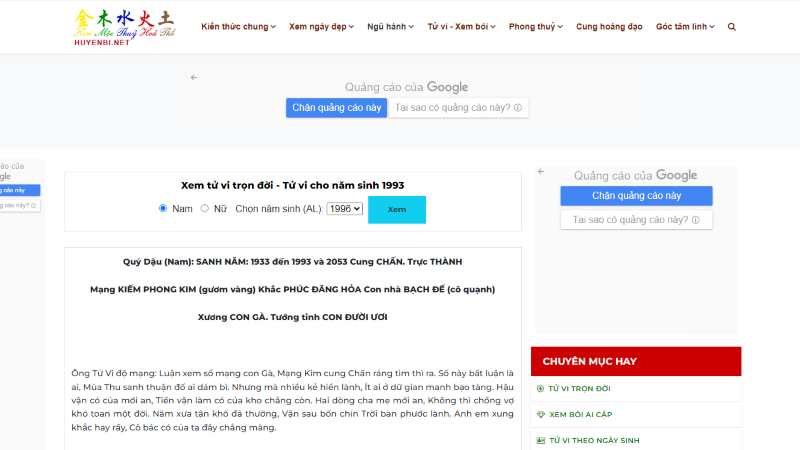Open the Tử vi - Xem bói menu
800x450 pixels.
461,27
